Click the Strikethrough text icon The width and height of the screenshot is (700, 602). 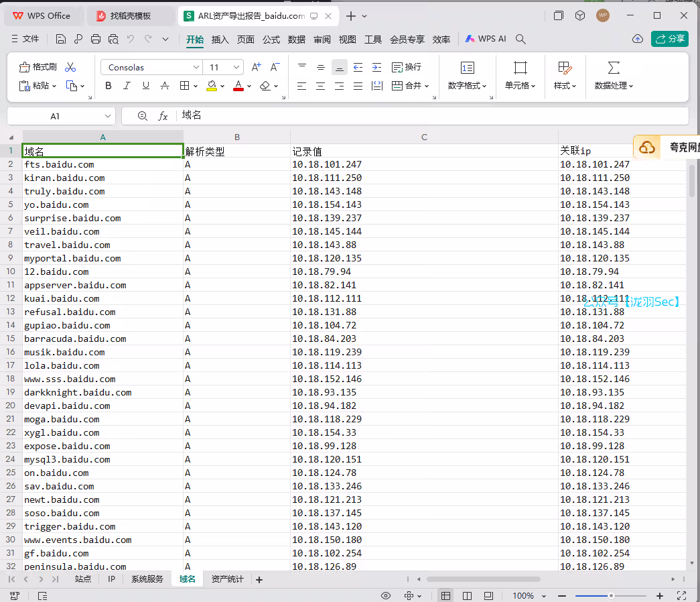point(165,86)
